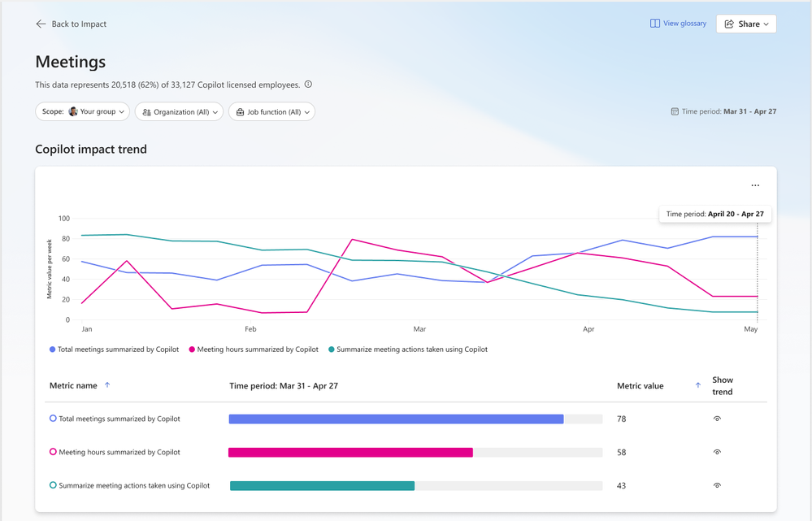Click the Back to Impact link text
This screenshot has width=812, height=521.
click(79, 24)
